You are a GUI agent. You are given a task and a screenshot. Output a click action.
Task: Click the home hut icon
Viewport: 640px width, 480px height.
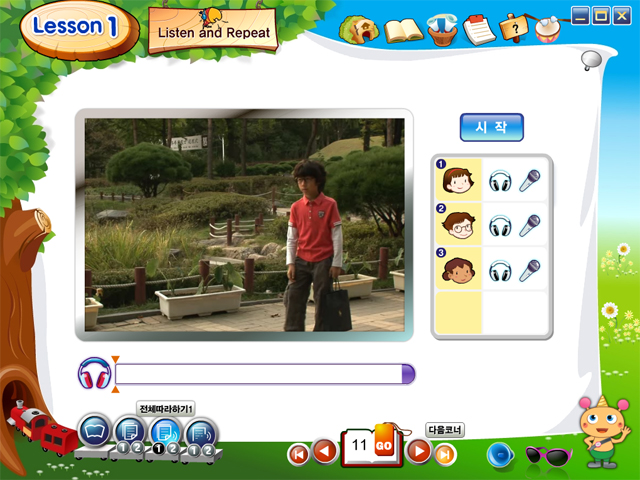pyautogui.click(x=357, y=30)
